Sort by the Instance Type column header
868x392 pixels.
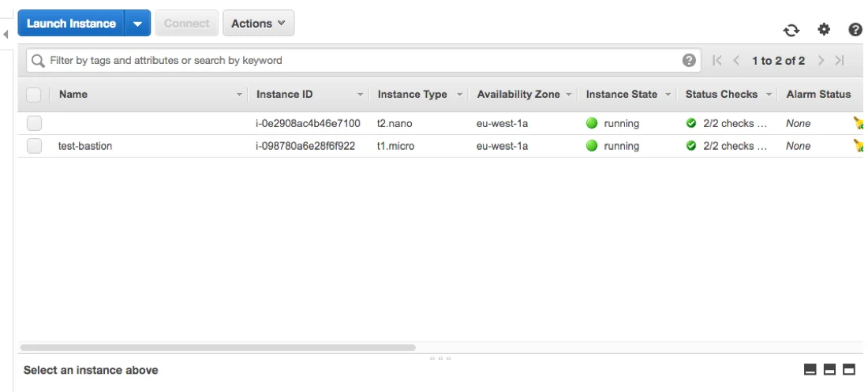pyautogui.click(x=412, y=94)
